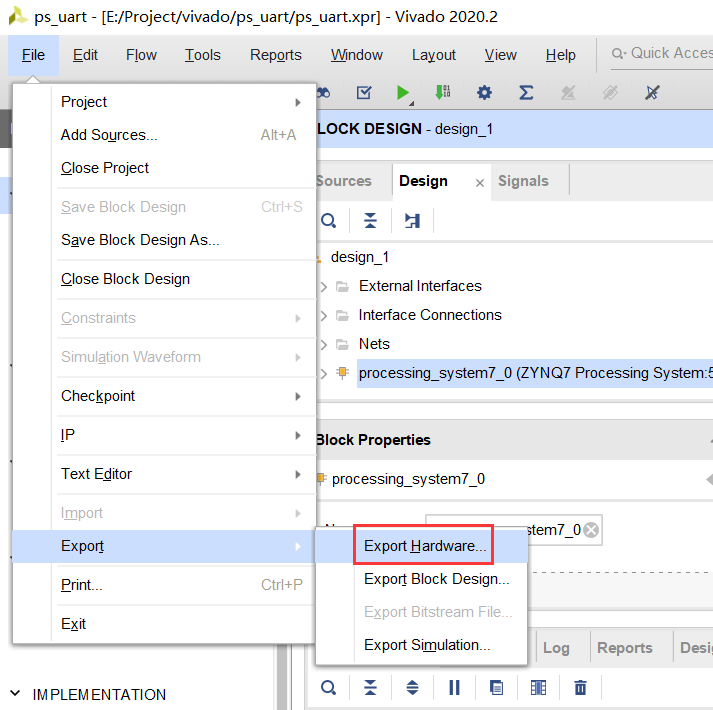Click the Generate Bitstream toolbar icon
Screen dimensions: 713x710
click(442, 92)
